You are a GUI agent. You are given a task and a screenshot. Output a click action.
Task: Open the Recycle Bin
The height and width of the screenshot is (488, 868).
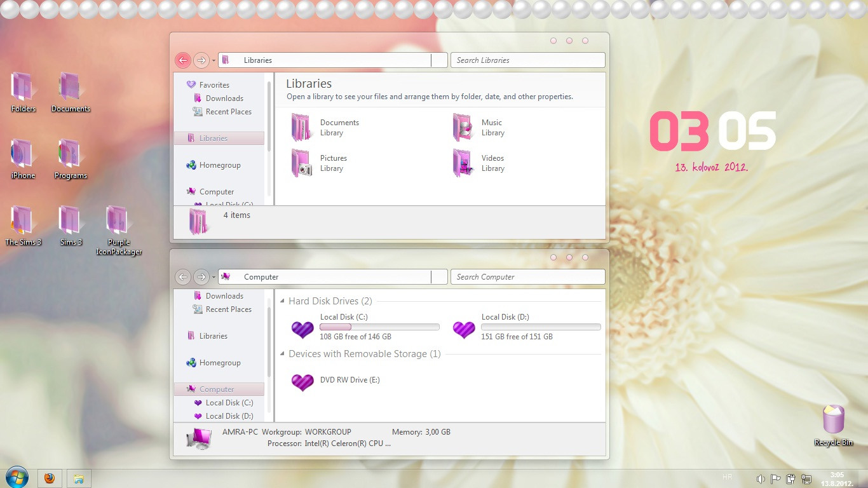[834, 426]
